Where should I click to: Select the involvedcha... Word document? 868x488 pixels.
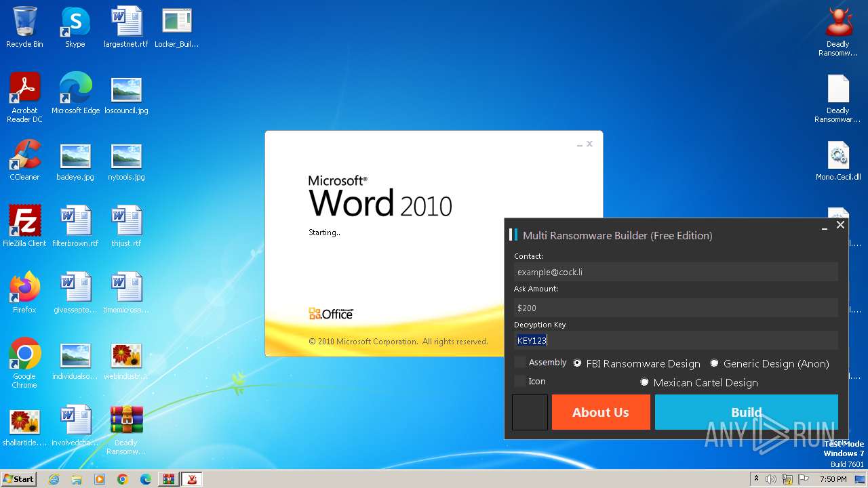[x=75, y=426]
